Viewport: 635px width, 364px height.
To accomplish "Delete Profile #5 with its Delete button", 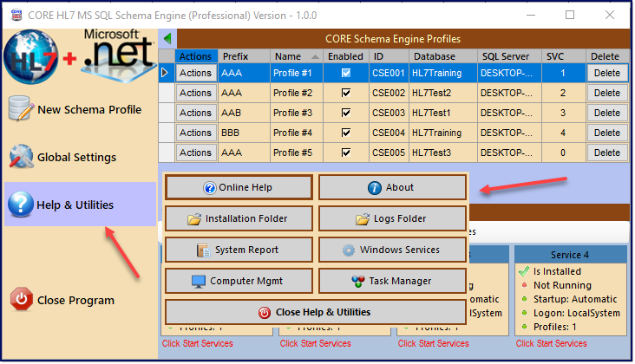I will pos(606,153).
